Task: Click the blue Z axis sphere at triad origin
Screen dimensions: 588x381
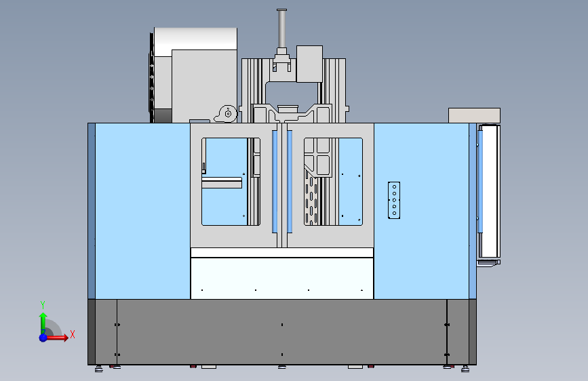Action: [x=43, y=338]
